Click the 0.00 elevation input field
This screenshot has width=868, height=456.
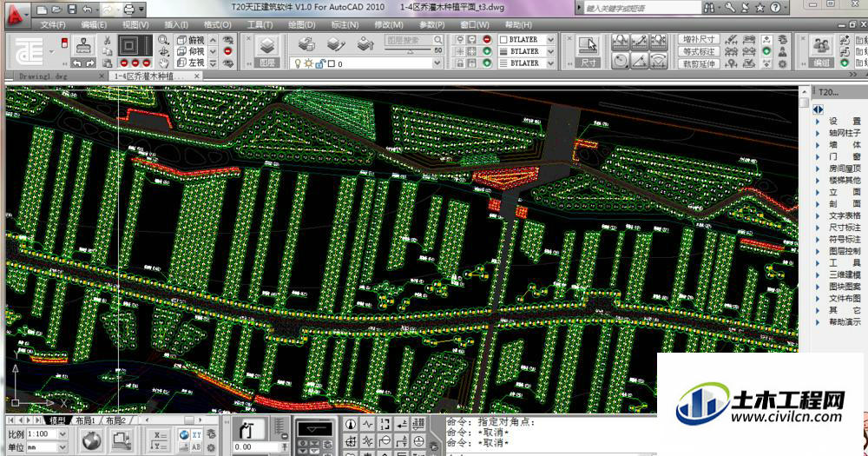(x=256, y=446)
